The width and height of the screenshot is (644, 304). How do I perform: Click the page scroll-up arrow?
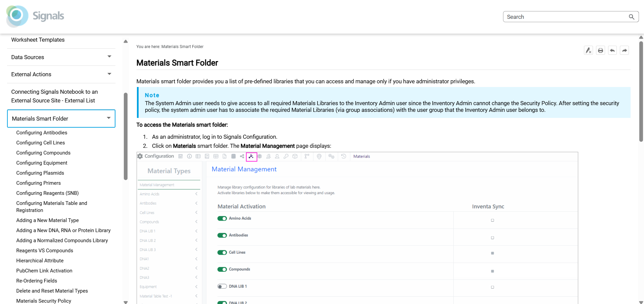coord(641,37)
